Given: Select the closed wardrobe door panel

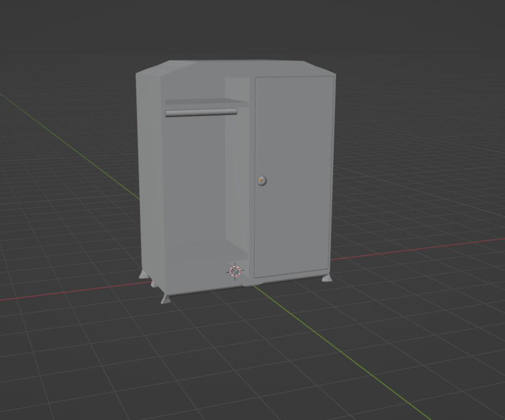Looking at the screenshot, I should point(293,148).
